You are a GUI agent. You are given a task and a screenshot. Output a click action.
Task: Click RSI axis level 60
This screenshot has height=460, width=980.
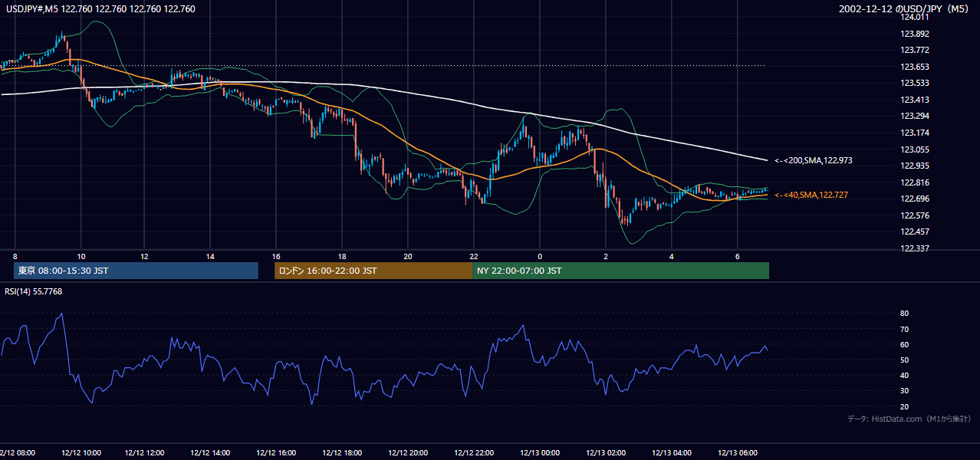(904, 344)
